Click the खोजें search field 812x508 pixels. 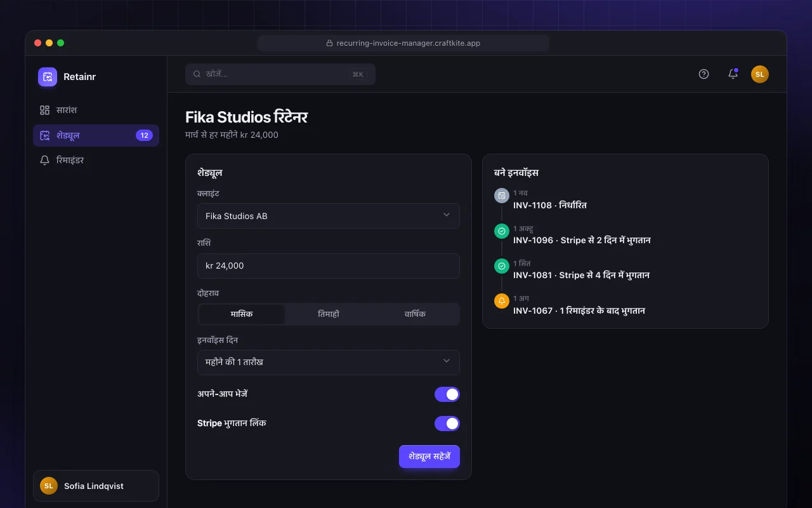point(280,74)
